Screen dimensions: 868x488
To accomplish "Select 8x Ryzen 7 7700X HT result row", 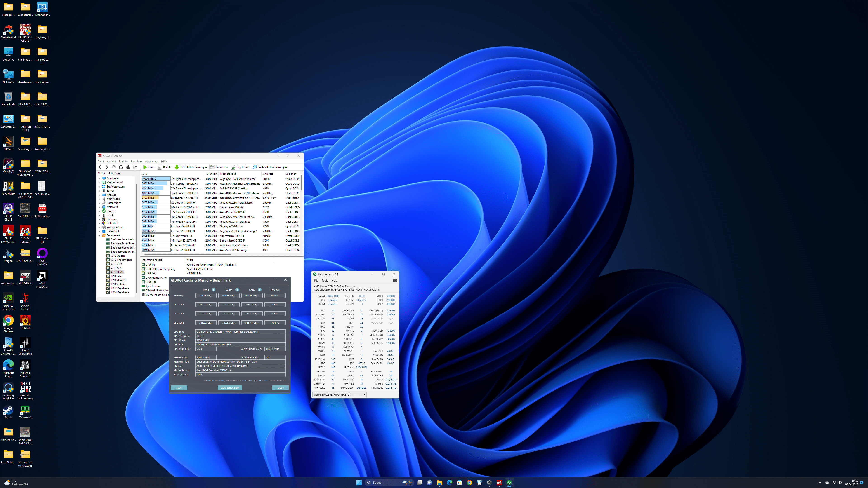I will click(221, 198).
